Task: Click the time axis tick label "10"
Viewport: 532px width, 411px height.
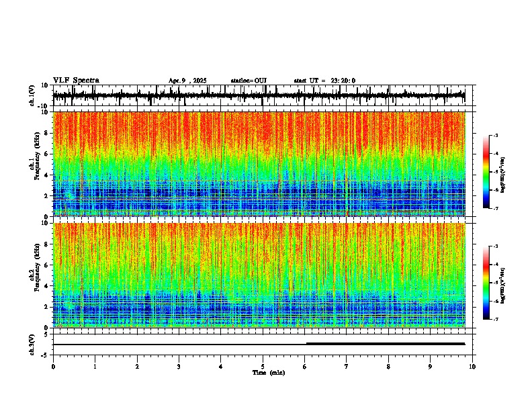Action: [472, 367]
